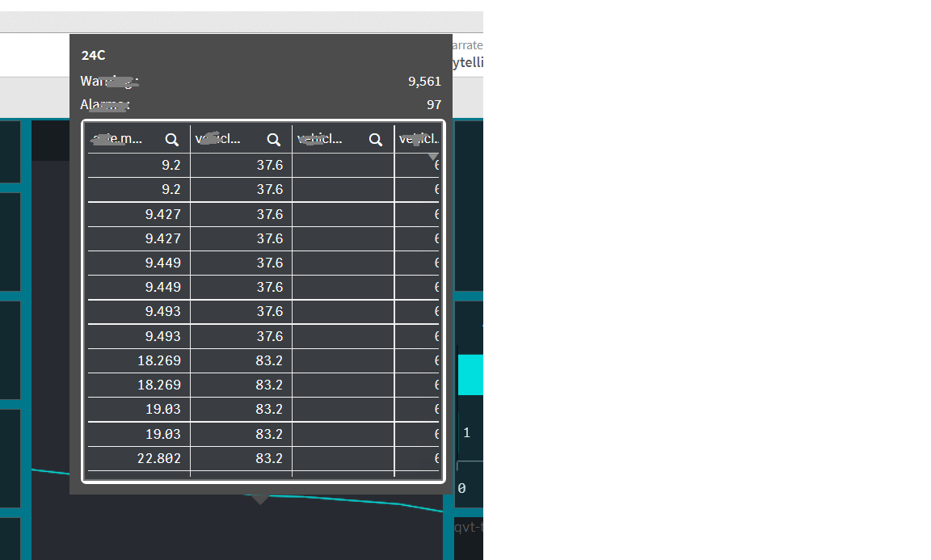Open search on the third column header
Screen dimensions: 931x560
point(376,139)
